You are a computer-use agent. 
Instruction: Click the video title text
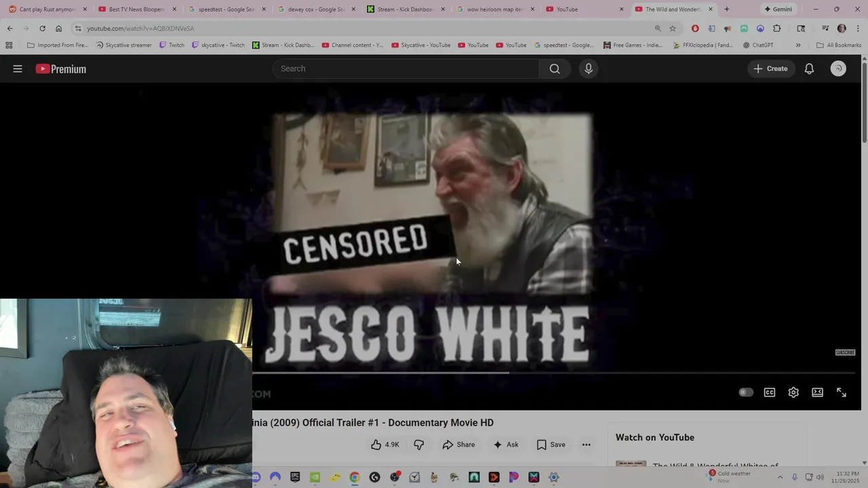click(373, 422)
